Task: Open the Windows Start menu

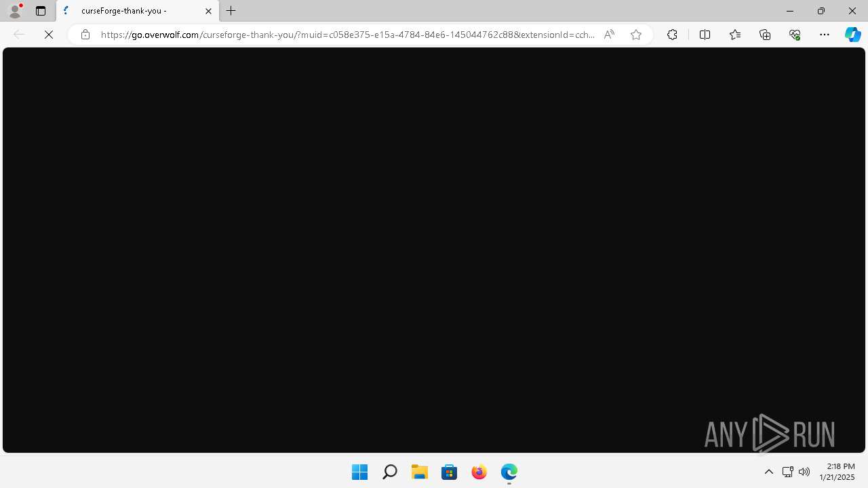Action: pos(359,472)
